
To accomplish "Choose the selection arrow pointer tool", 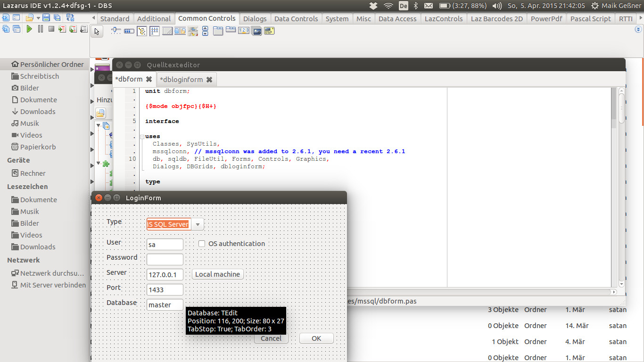I will click(97, 32).
